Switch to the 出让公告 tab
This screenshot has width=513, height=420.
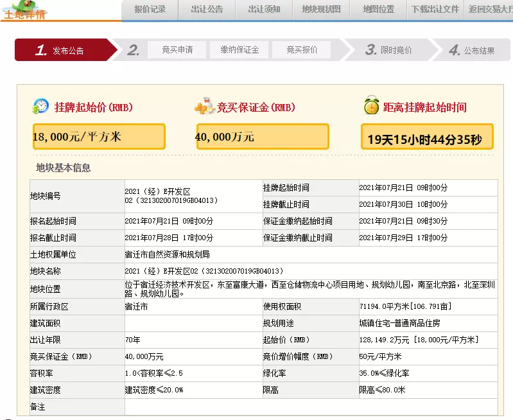point(207,10)
